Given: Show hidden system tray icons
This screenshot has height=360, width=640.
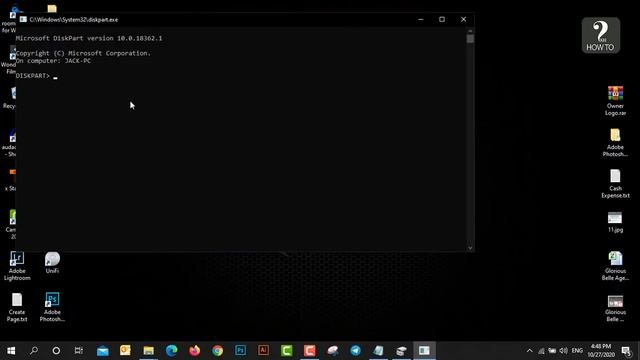Looking at the screenshot, I should pos(529,351).
